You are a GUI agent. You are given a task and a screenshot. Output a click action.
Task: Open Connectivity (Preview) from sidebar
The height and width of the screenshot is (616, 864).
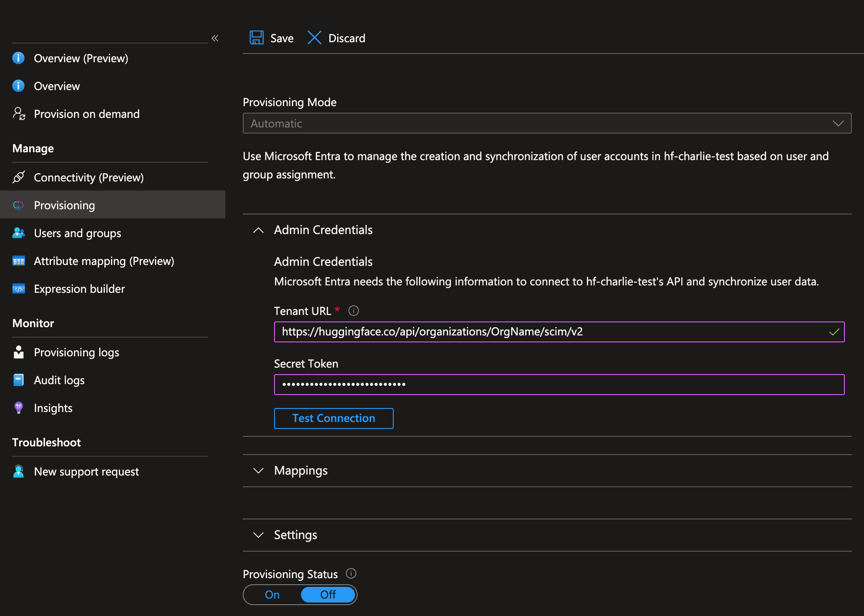(89, 177)
